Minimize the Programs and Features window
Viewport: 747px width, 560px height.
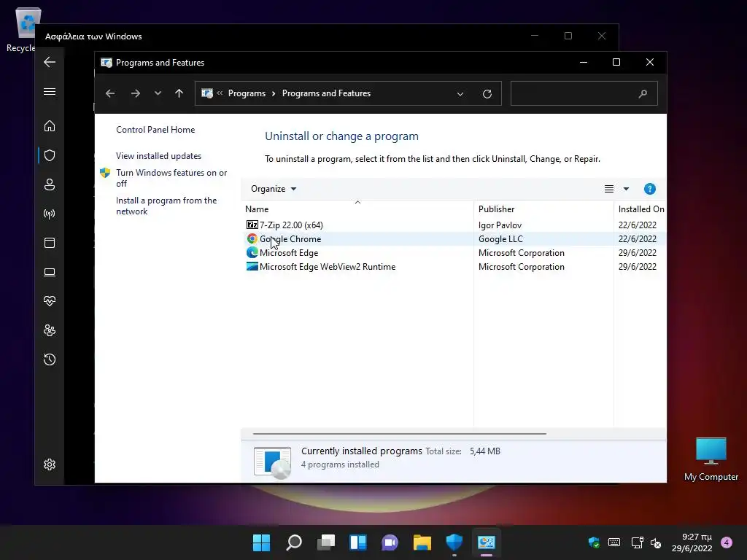(x=583, y=63)
